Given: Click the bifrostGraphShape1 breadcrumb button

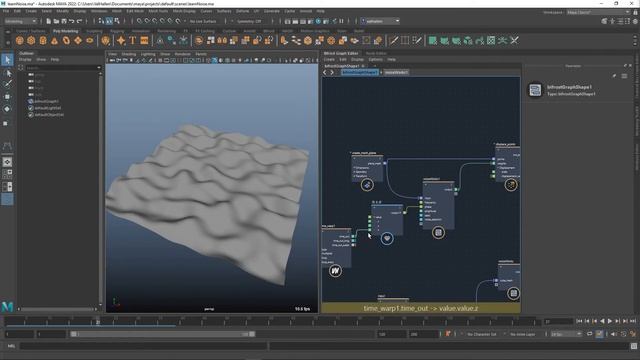Looking at the screenshot, I should point(360,72).
